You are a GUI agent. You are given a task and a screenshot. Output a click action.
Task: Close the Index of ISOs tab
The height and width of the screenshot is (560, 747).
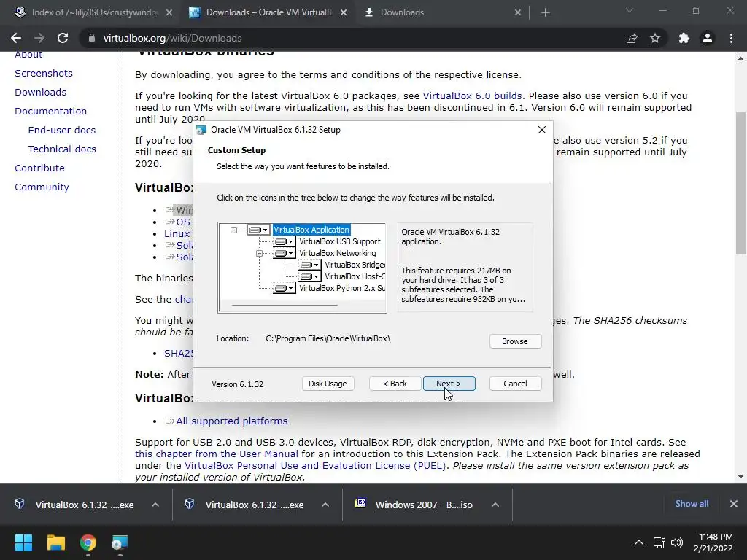click(169, 12)
